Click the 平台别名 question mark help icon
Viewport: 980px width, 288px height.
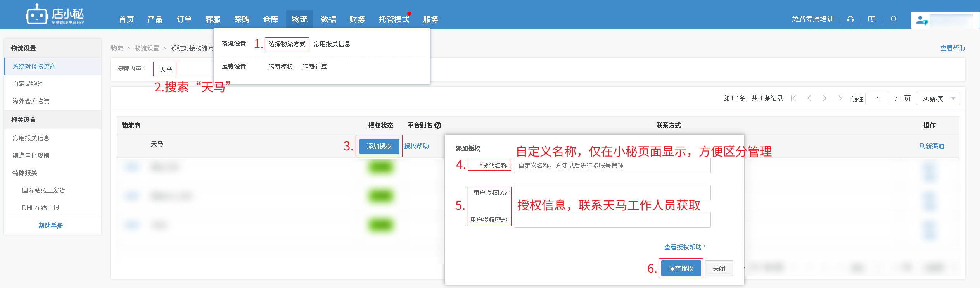tap(438, 125)
